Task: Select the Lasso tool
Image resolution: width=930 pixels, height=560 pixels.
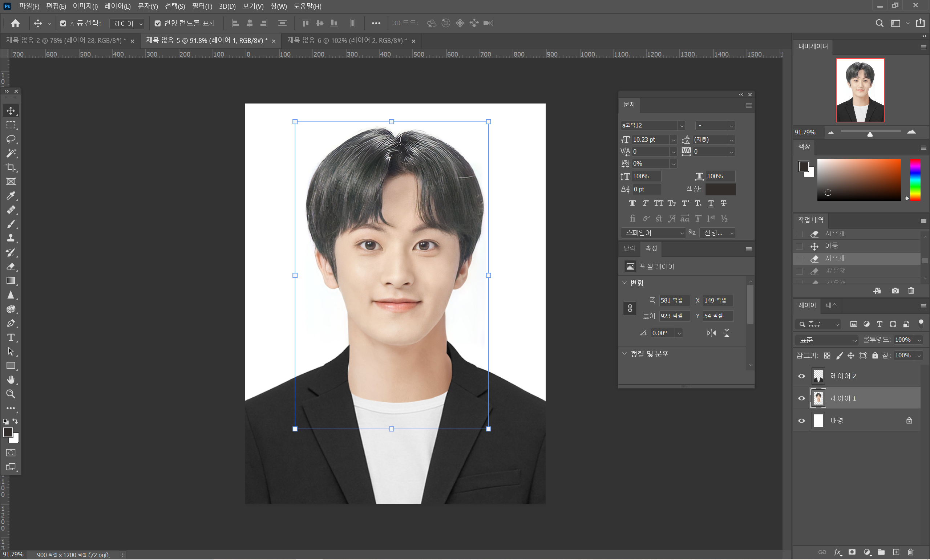Action: point(11,139)
